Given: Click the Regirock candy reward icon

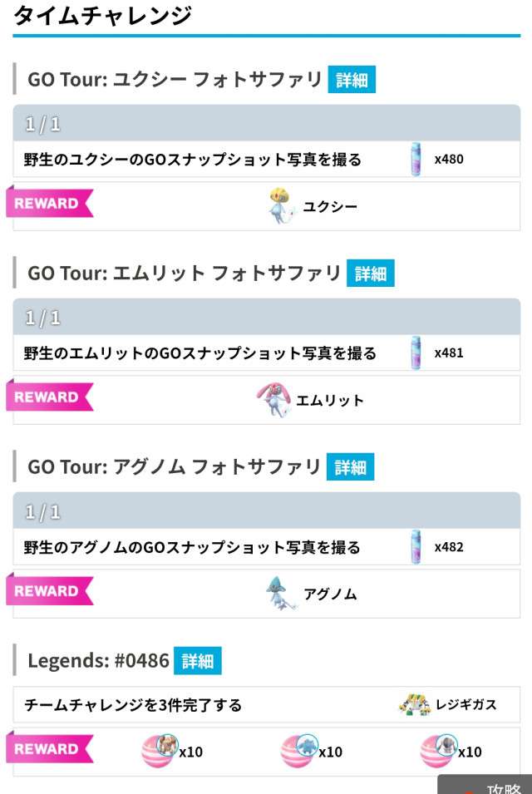Looking at the screenshot, I should pyautogui.click(x=160, y=750).
